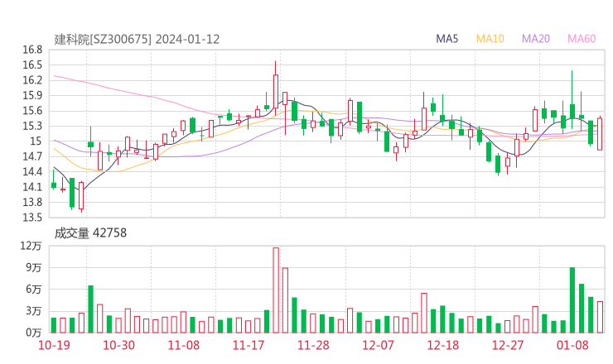Screen dimensions: 613x364
Task: Click the 16.5 price axis label
Action: (x=32, y=65)
